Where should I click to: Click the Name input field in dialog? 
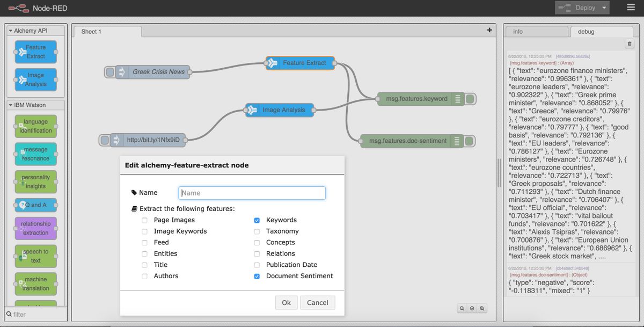[x=252, y=193]
